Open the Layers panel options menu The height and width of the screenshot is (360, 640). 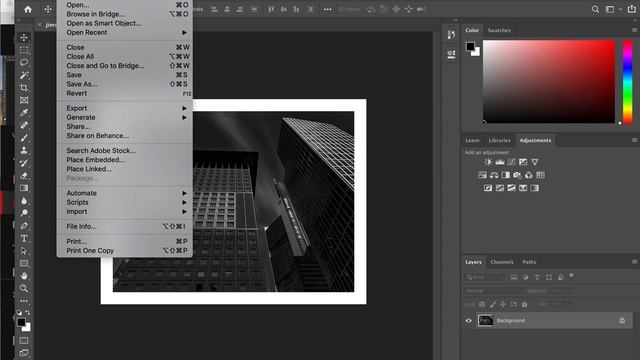[x=634, y=262]
